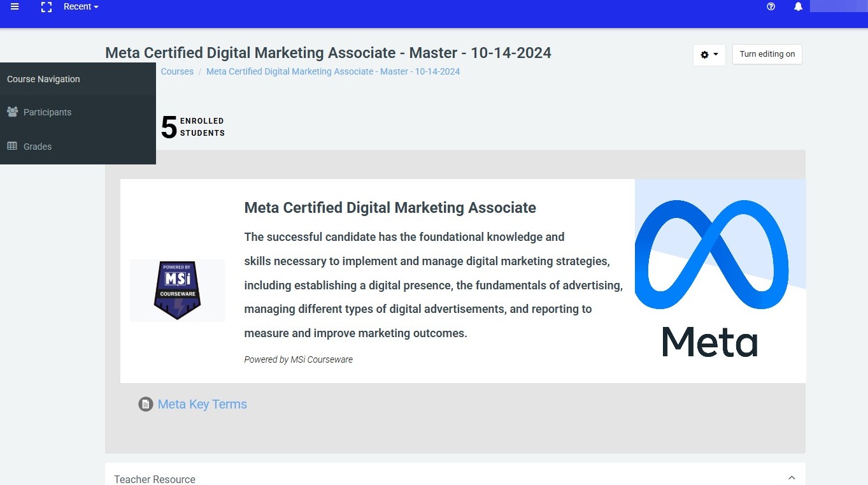The width and height of the screenshot is (868, 485).
Task: Click the help question mark icon
Action: [x=771, y=7]
